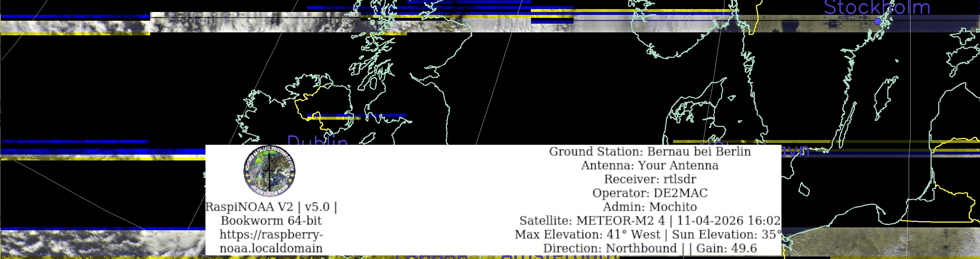Select the Direction: Northbound text

[610, 248]
